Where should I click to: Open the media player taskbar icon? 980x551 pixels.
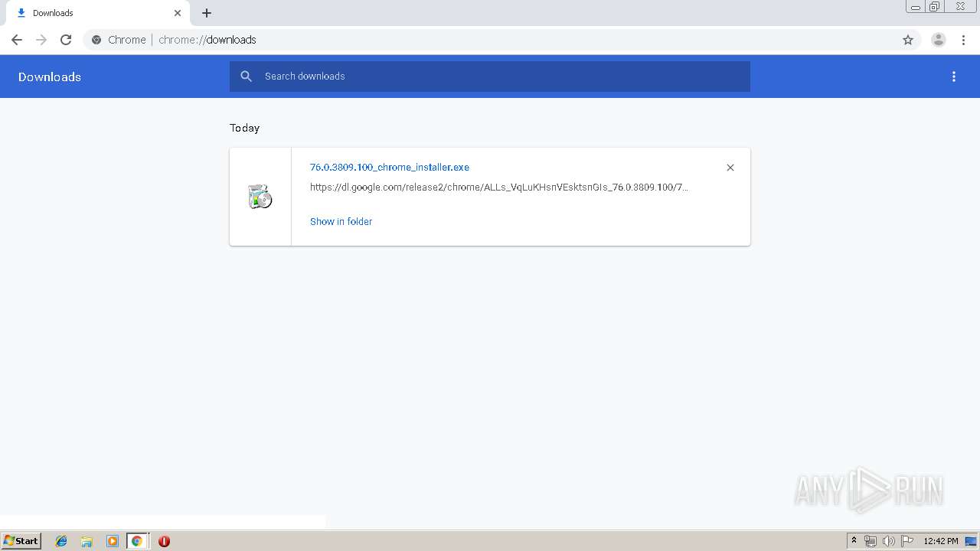coord(112,541)
